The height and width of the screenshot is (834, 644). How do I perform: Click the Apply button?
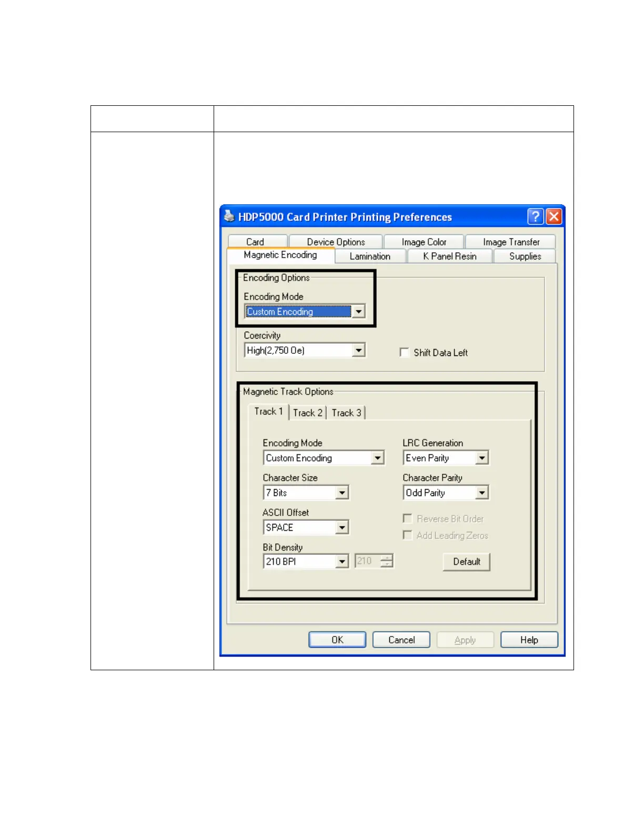pos(465,640)
